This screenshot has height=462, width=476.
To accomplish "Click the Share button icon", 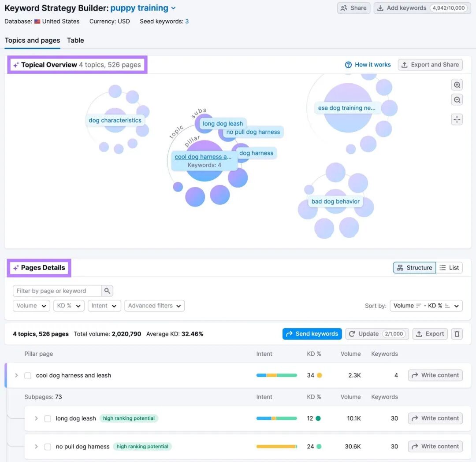I will tap(344, 8).
